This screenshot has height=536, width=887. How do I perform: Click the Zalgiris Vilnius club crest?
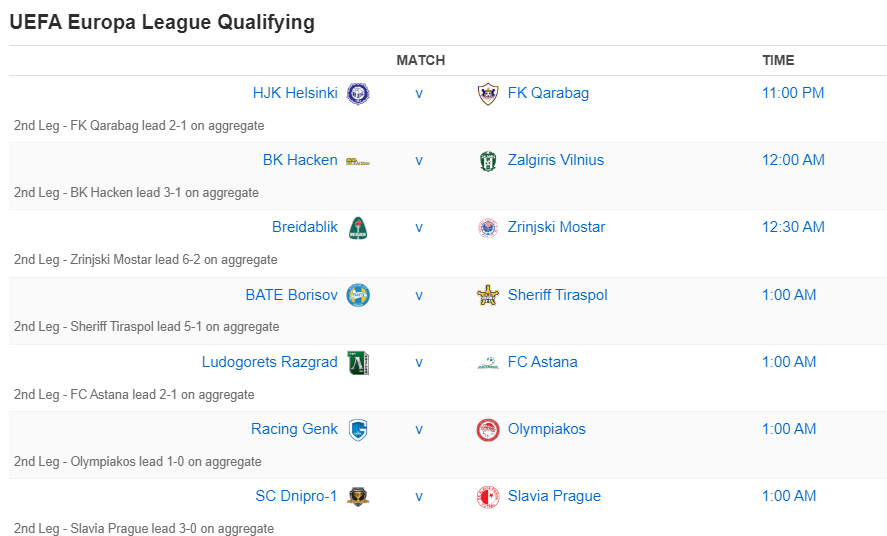click(487, 160)
